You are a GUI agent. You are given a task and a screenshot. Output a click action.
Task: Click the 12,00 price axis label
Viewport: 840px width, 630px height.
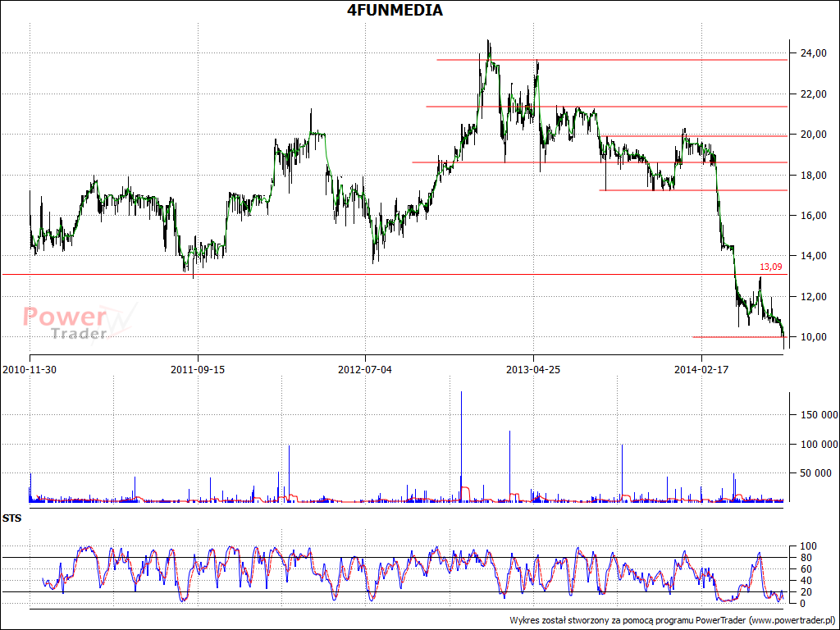click(x=813, y=297)
